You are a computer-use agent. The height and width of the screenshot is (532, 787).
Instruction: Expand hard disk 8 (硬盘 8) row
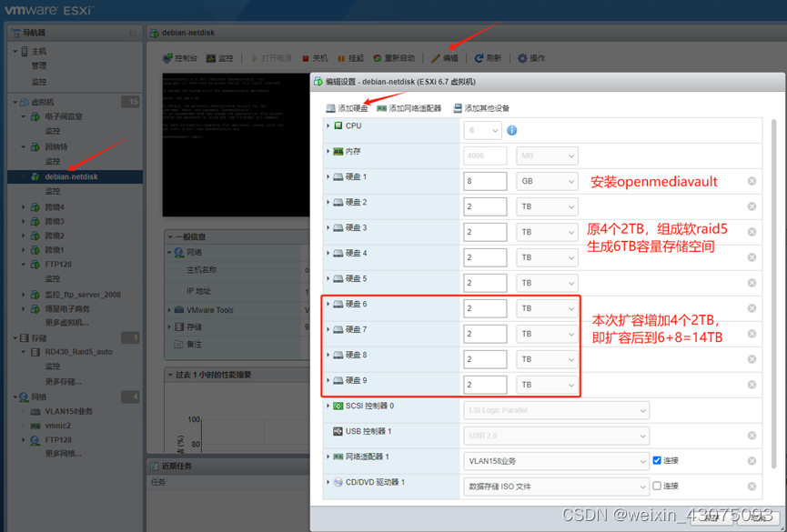click(x=328, y=355)
